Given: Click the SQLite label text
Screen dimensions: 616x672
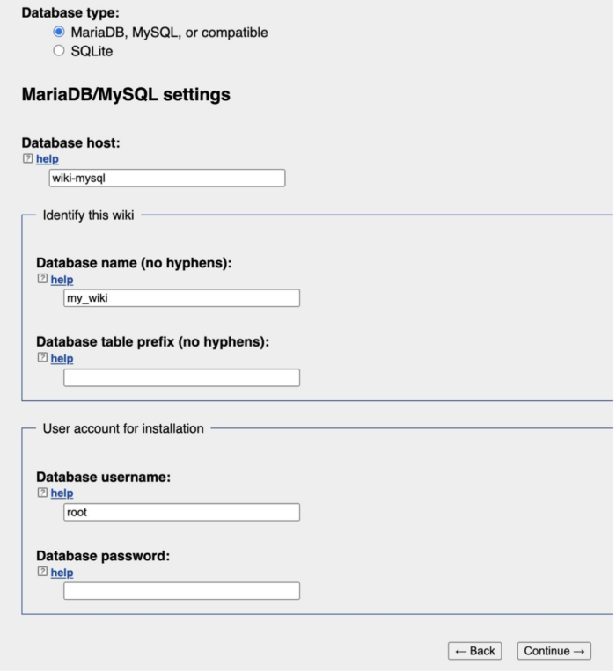Looking at the screenshot, I should point(92,51).
